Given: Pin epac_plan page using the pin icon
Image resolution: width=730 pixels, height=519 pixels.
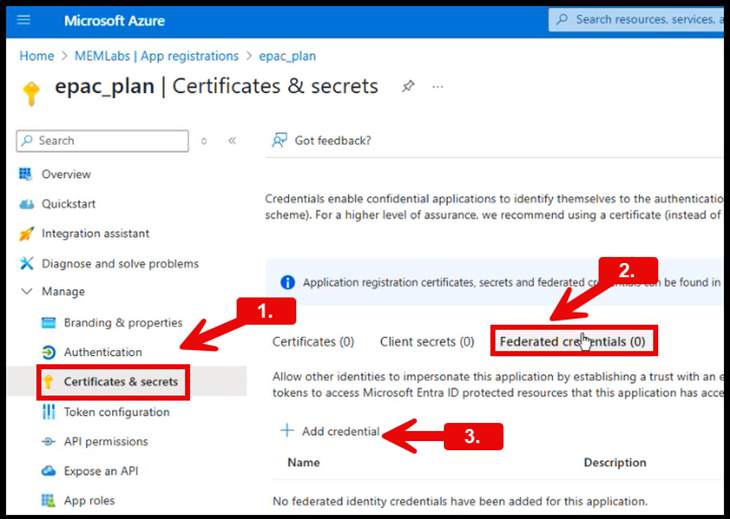Looking at the screenshot, I should (408, 86).
